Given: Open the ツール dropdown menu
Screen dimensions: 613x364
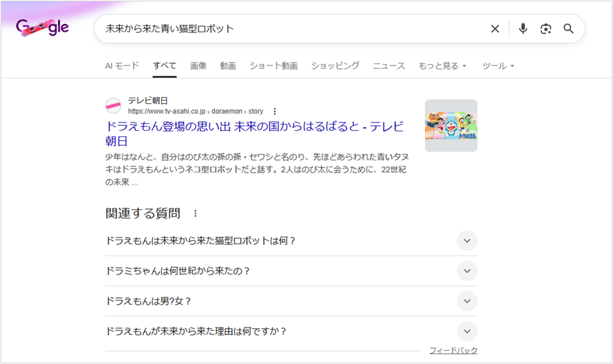Looking at the screenshot, I should click(x=498, y=66).
